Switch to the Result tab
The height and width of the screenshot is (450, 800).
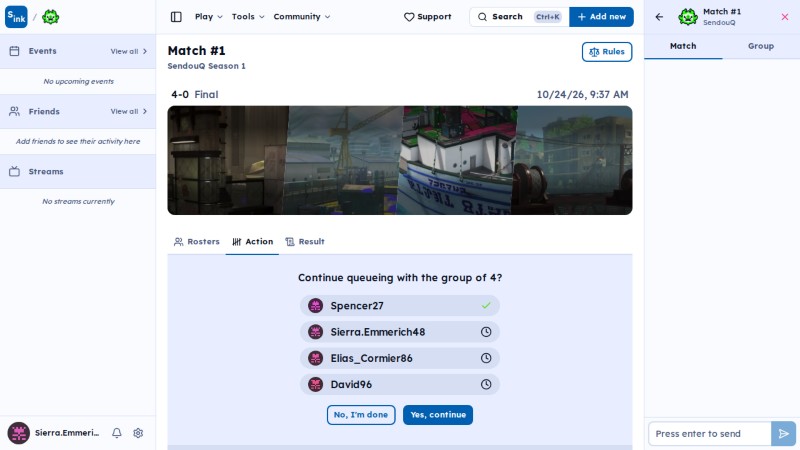tap(305, 242)
